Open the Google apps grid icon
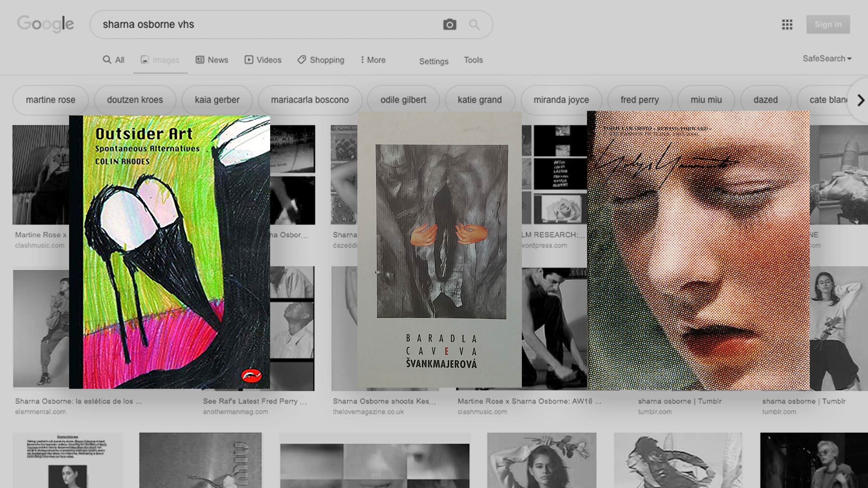The height and width of the screenshot is (488, 868). point(787,25)
